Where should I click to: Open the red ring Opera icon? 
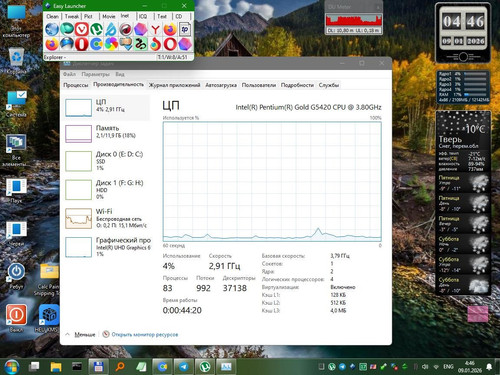coord(170,44)
